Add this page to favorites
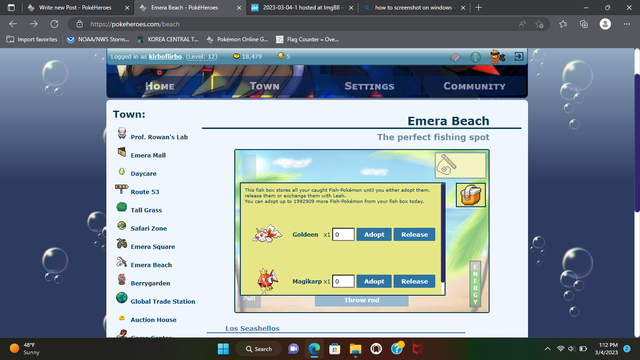 [x=540, y=24]
